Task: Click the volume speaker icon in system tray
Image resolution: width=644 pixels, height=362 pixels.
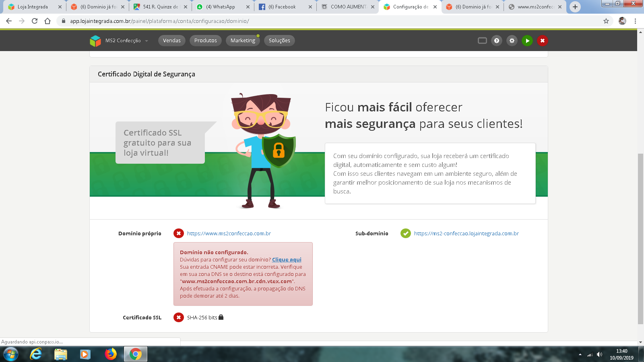Action: pos(599,354)
